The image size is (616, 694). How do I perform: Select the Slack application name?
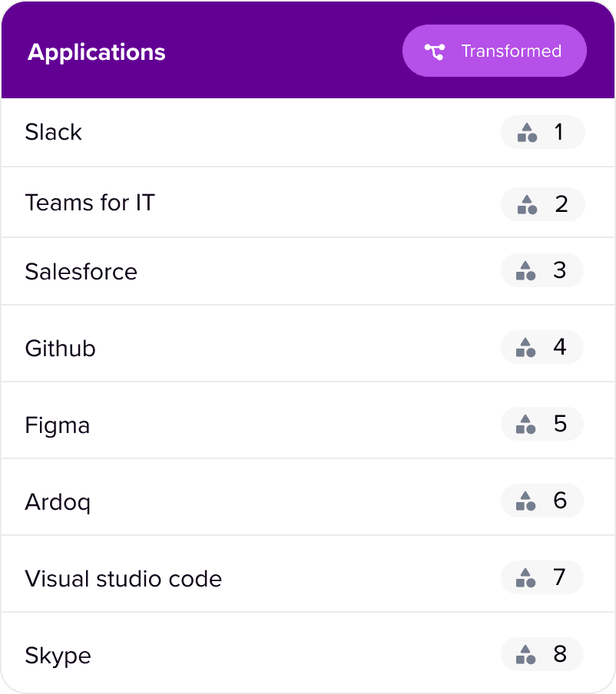(x=53, y=132)
